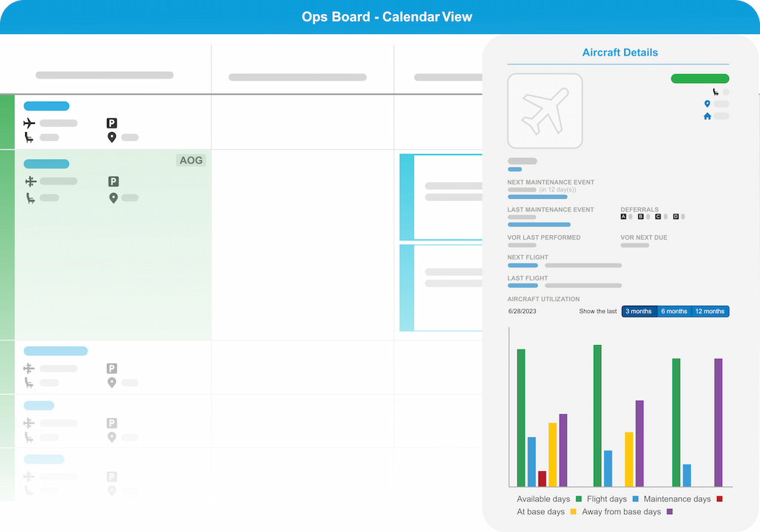This screenshot has height=532, width=760.
Task: Toggle the '3 months' utilization period
Action: pos(639,311)
